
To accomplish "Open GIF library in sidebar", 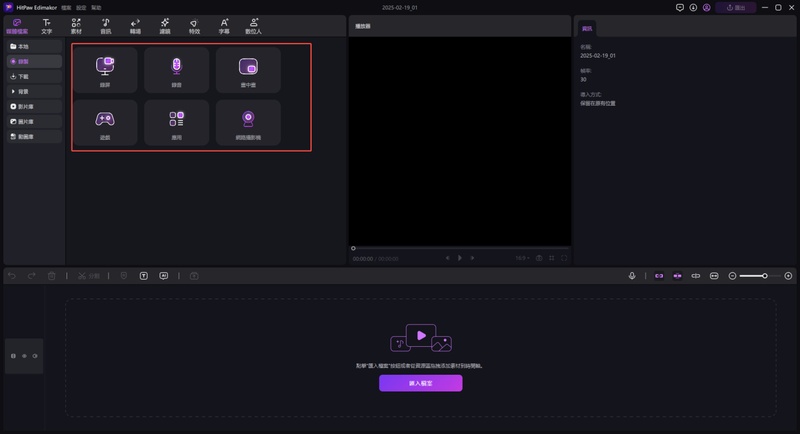I will click(x=34, y=137).
